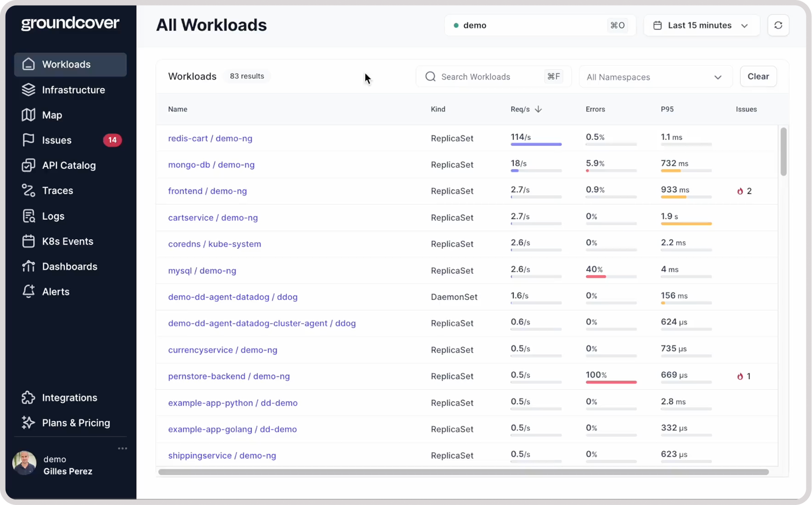Open K8s Events calendar icon
The image size is (812, 505).
coord(28,241)
